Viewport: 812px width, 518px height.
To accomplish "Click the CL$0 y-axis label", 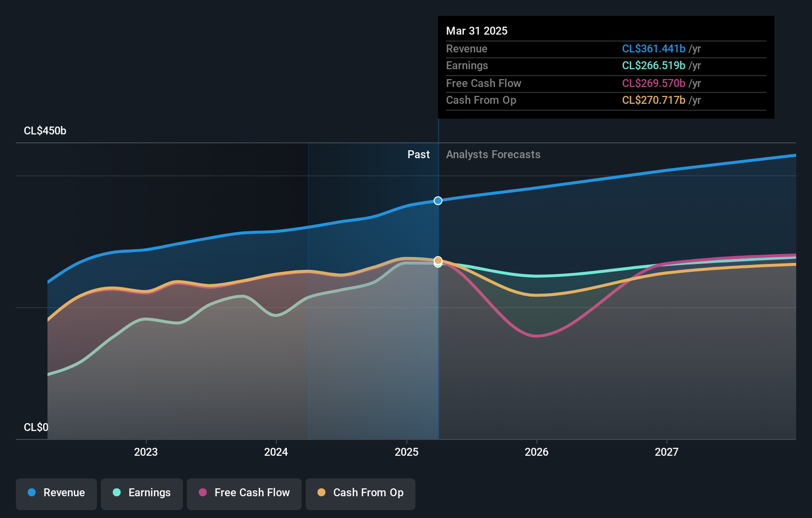I will pos(36,427).
